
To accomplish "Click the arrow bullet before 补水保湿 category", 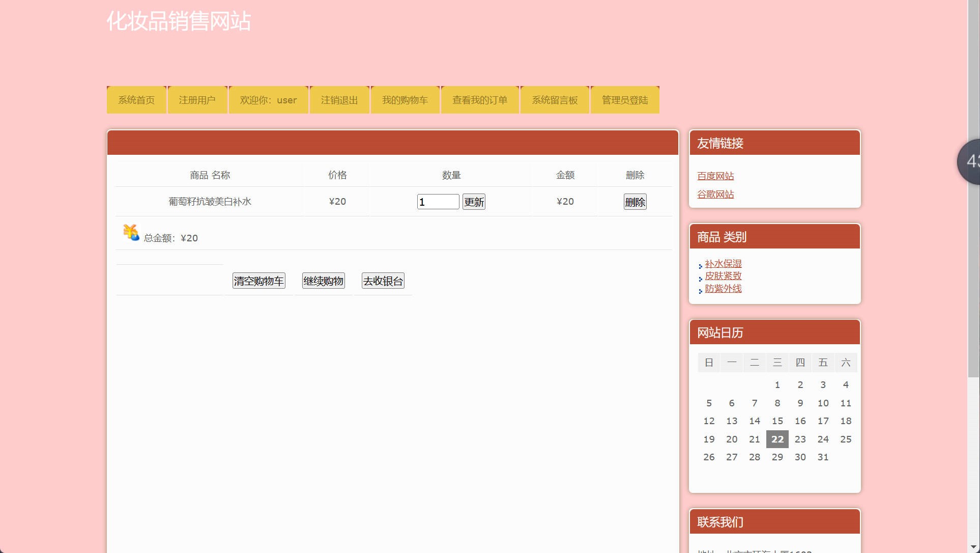I will pos(701,266).
